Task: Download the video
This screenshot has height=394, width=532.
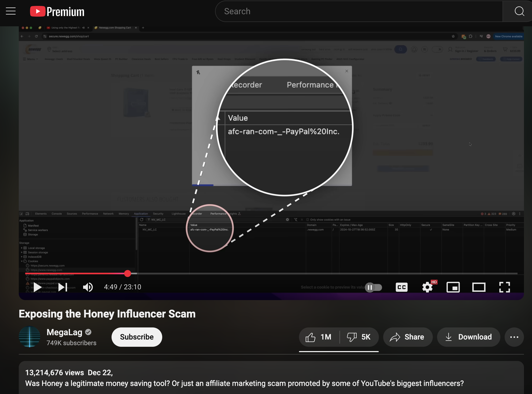Action: pos(468,337)
